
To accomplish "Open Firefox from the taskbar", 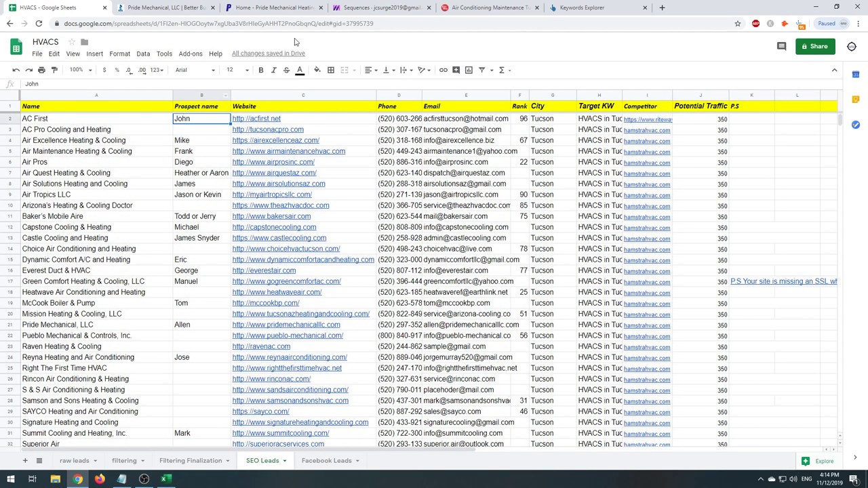I will (x=100, y=479).
